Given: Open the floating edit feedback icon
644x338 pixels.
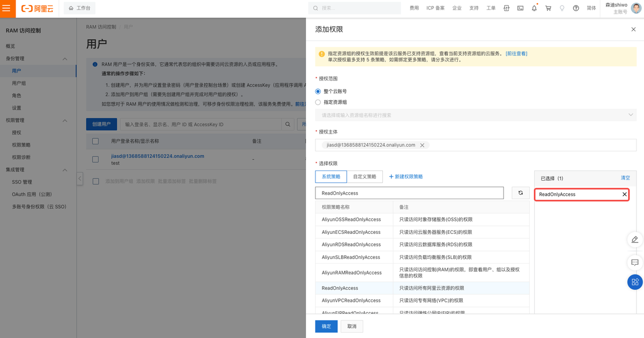Looking at the screenshot, I should [635, 239].
